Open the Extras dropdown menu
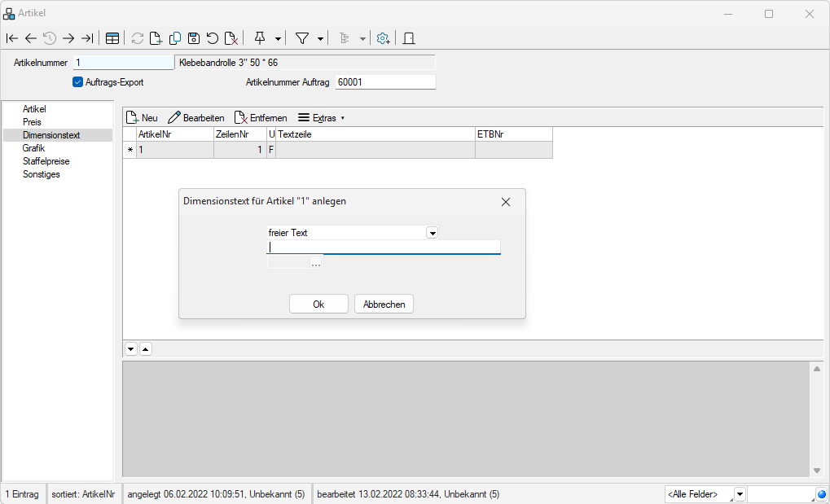The width and height of the screenshot is (830, 504). (321, 118)
